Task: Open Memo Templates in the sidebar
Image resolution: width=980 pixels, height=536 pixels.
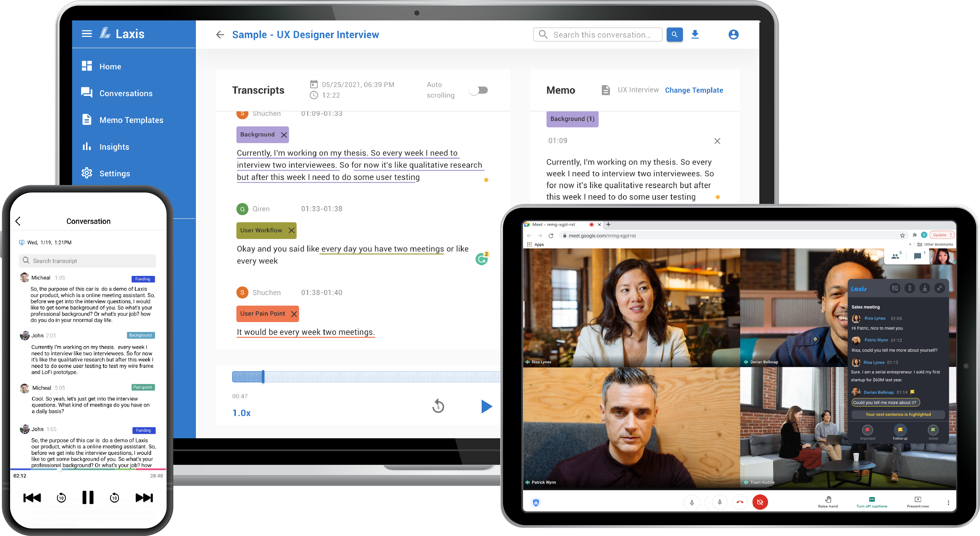Action: coord(122,120)
